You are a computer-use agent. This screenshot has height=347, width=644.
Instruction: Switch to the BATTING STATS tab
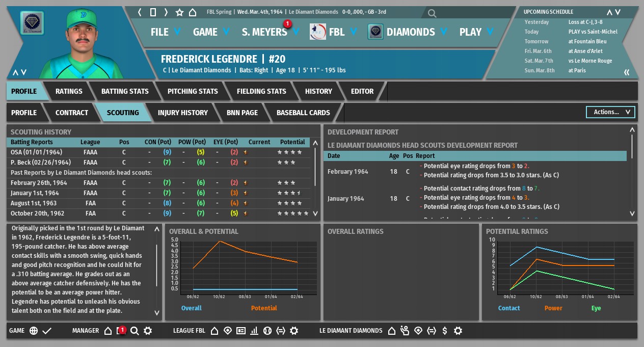tap(125, 91)
